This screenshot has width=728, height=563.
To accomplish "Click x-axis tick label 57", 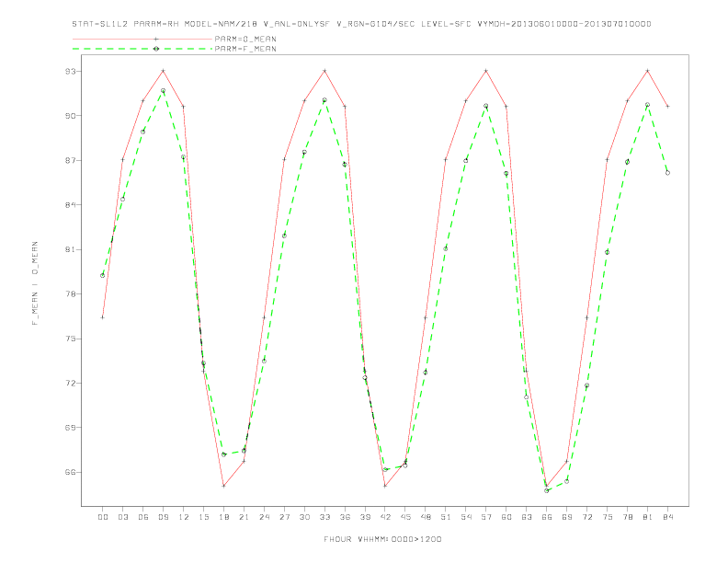I will pos(486,517).
